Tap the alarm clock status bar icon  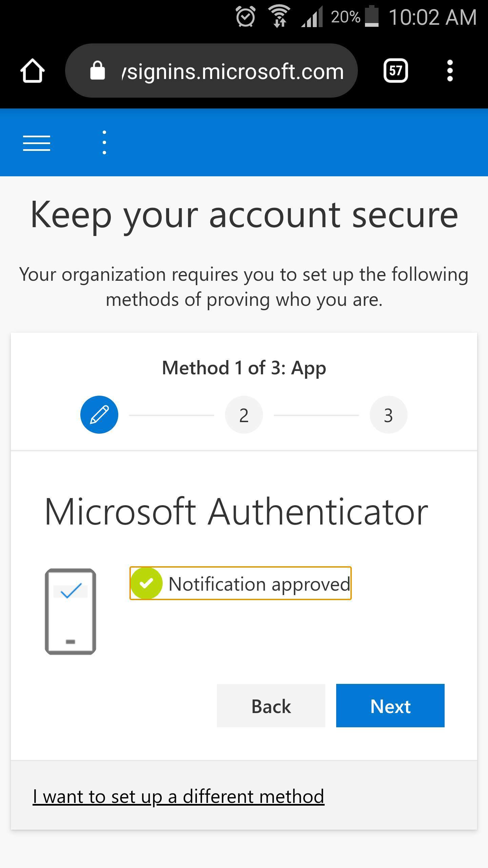coord(246,17)
